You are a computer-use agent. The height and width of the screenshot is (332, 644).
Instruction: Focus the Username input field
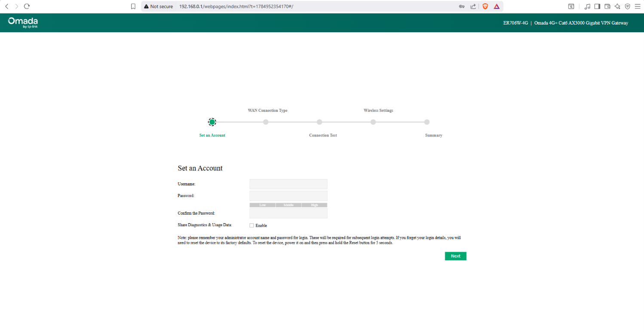coord(288,184)
